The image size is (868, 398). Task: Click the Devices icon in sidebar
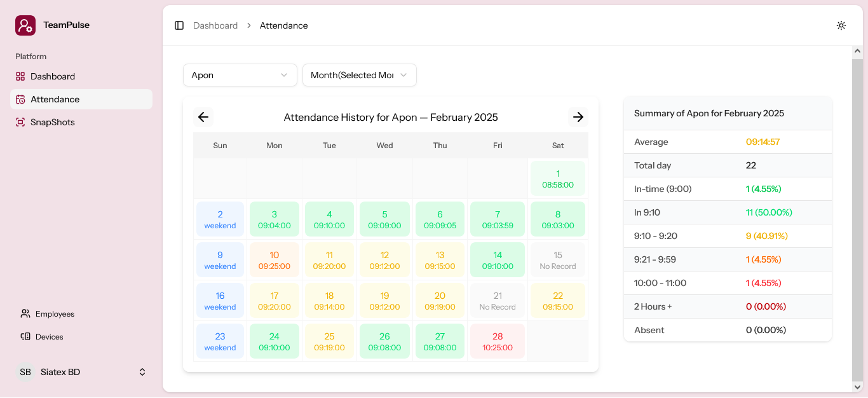[25, 337]
